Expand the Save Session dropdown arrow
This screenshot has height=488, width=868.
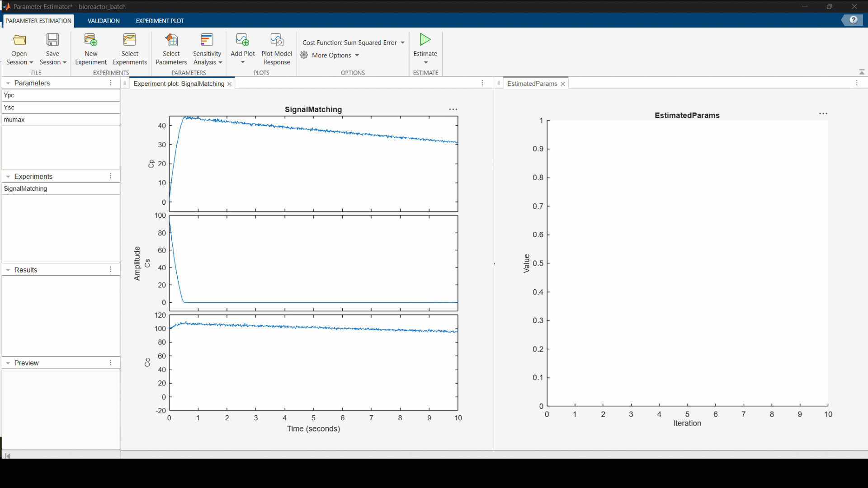tap(65, 62)
